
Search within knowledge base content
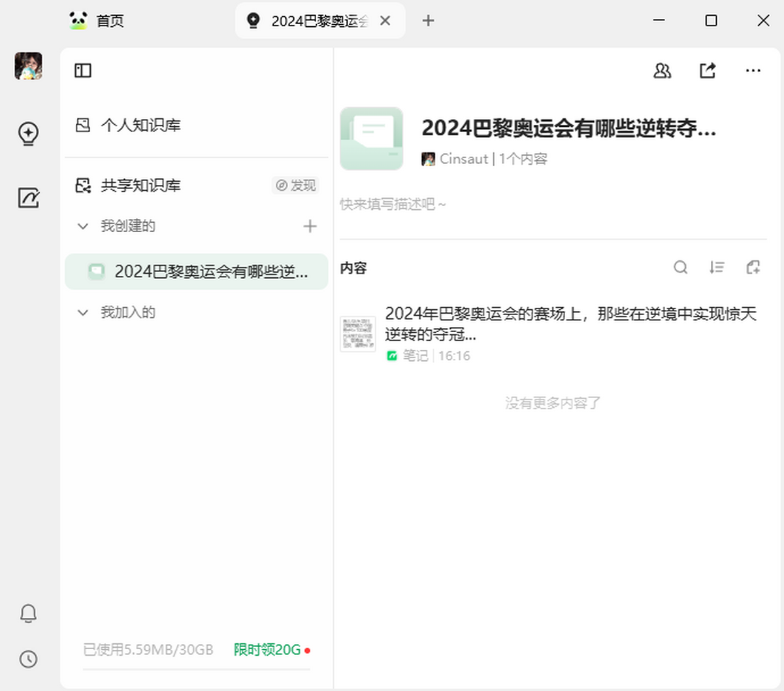coord(680,267)
